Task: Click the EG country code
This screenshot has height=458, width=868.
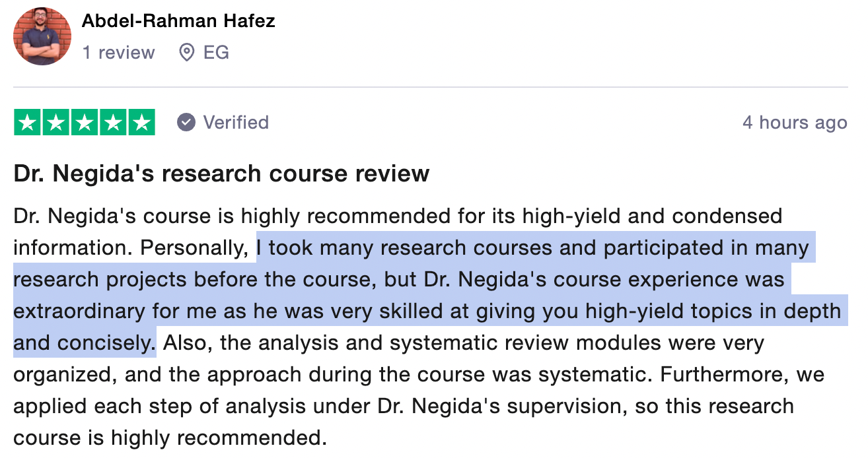Action: pos(216,53)
